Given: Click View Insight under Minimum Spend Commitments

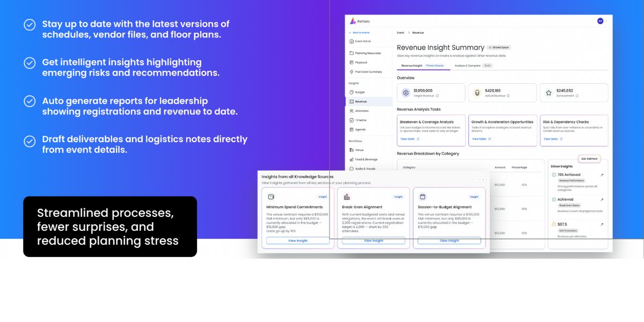Looking at the screenshot, I should [x=298, y=241].
